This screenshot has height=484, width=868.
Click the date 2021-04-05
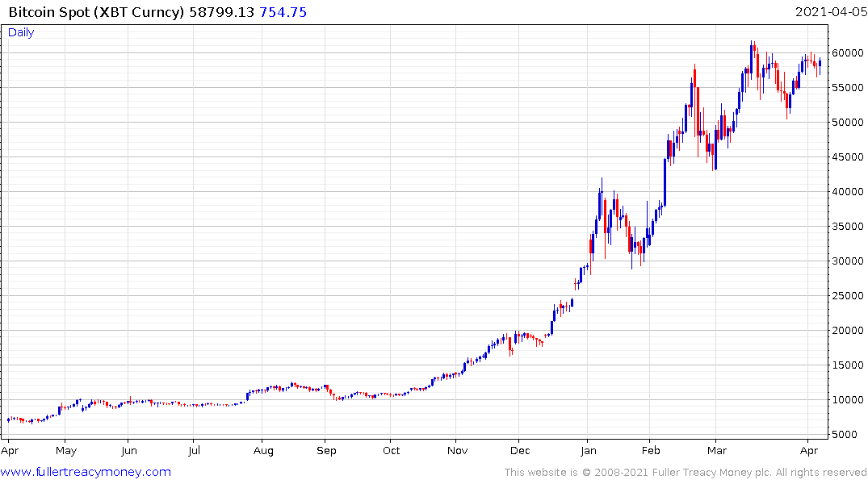[831, 12]
